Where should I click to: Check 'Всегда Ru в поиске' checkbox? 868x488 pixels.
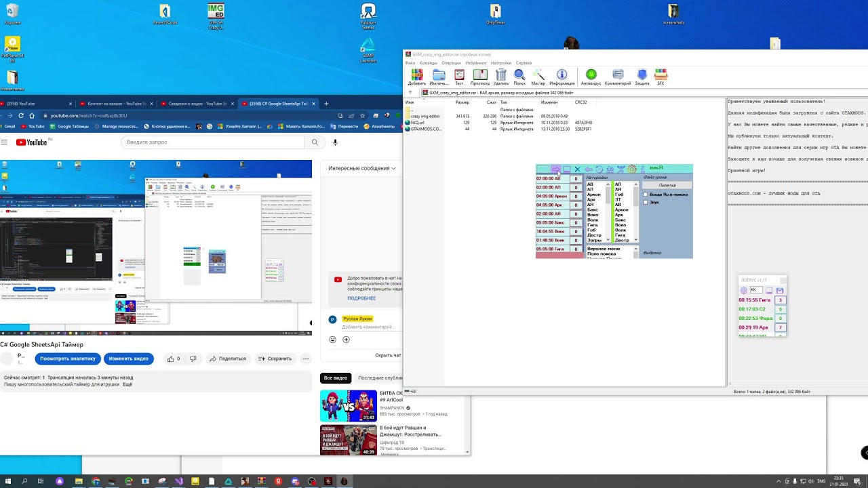point(645,195)
